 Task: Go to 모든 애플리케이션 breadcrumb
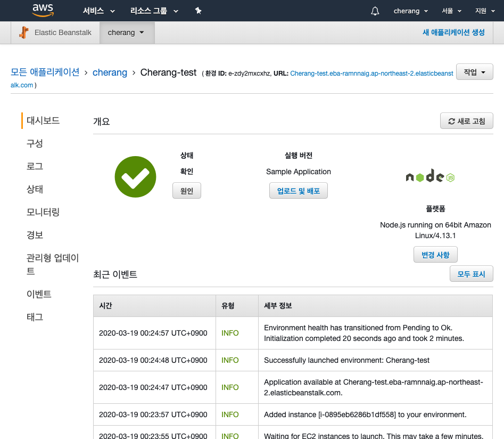45,72
